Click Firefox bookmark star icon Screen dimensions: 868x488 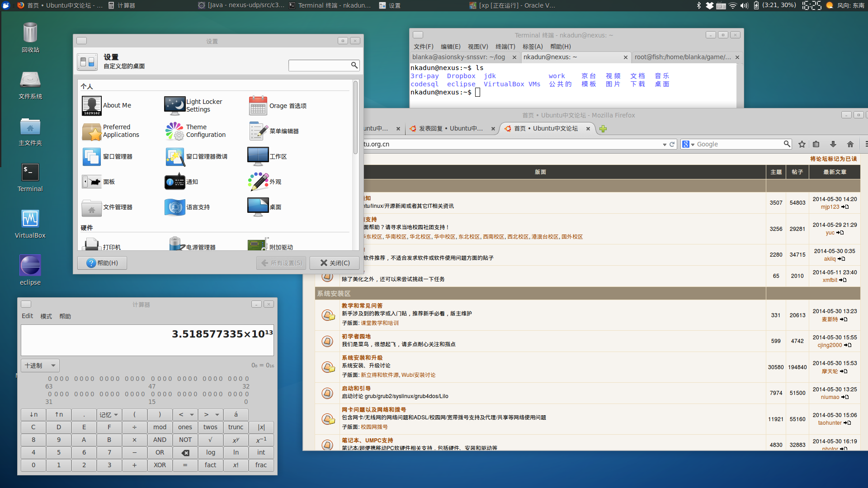coord(802,144)
